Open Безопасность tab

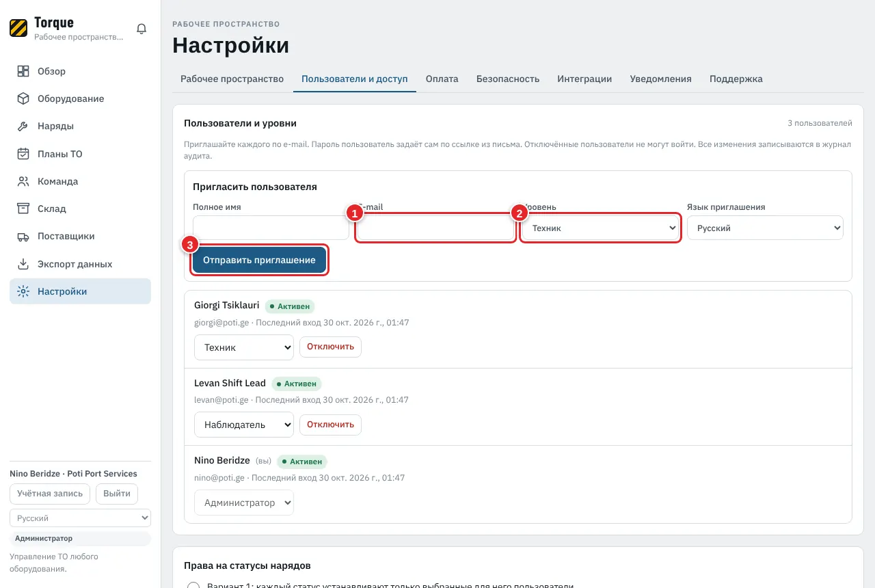coord(508,79)
